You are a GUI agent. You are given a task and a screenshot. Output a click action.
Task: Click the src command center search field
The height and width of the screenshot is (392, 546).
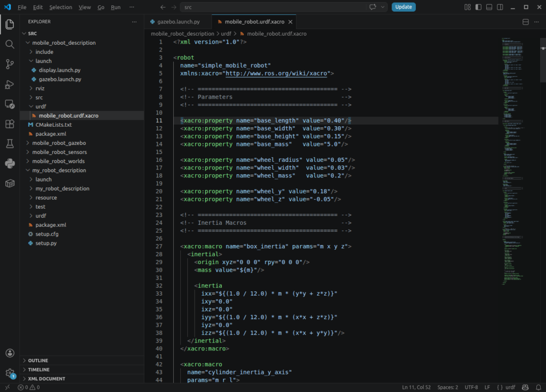click(274, 7)
